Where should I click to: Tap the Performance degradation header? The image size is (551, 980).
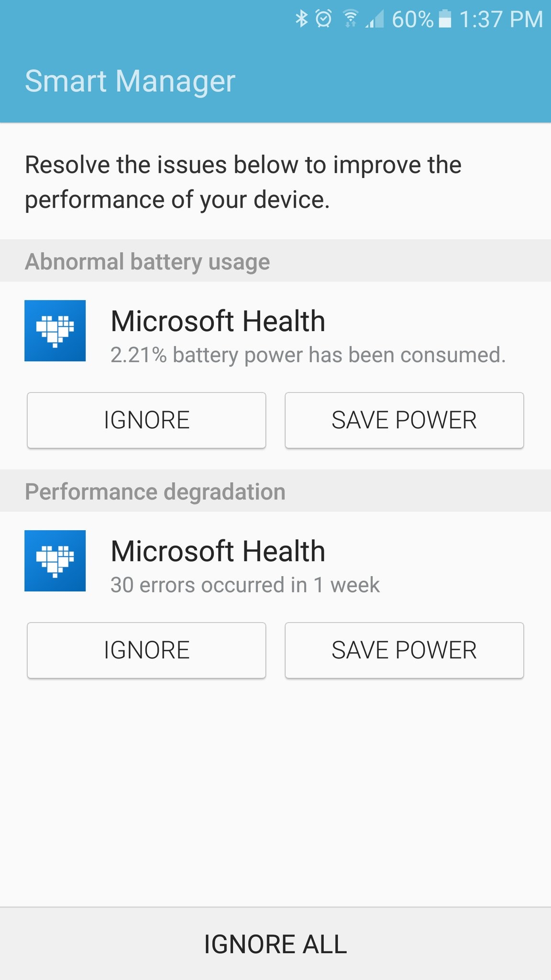click(275, 491)
